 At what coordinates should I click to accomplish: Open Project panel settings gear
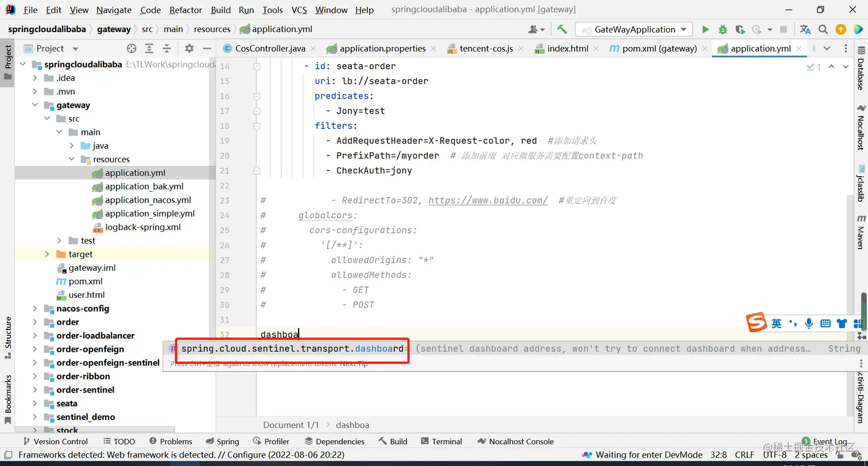point(189,49)
